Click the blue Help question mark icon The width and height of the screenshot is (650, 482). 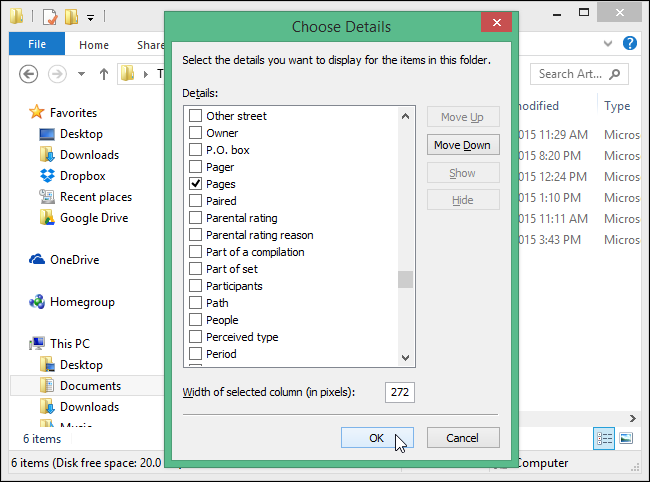630,44
